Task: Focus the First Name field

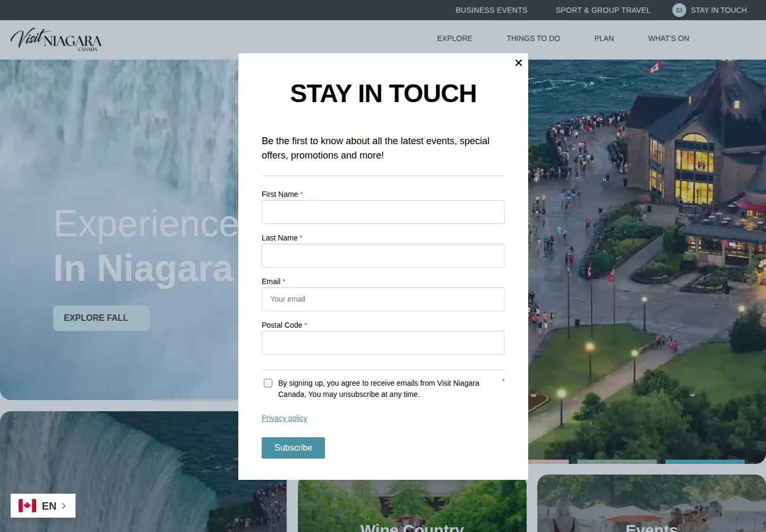Action: [383, 212]
